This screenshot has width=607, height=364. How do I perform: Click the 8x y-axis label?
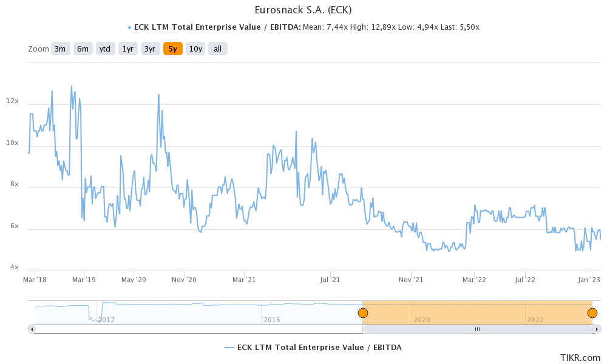point(15,184)
